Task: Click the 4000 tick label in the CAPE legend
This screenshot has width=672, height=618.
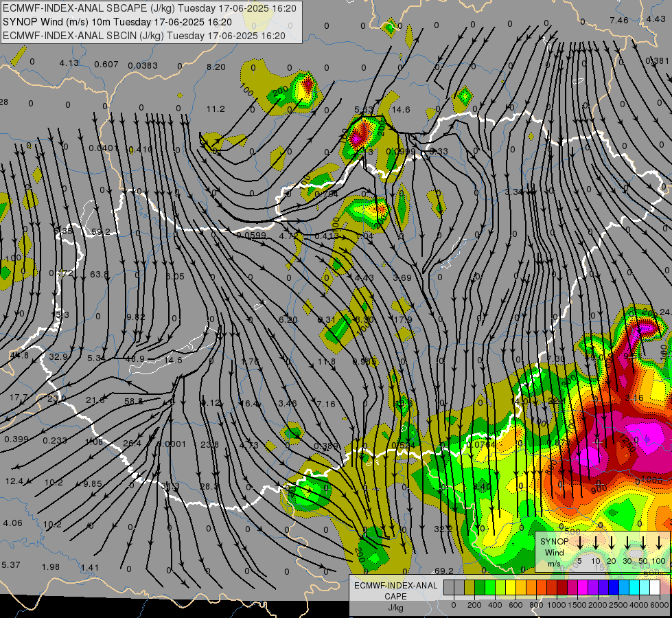Action: [639, 605]
